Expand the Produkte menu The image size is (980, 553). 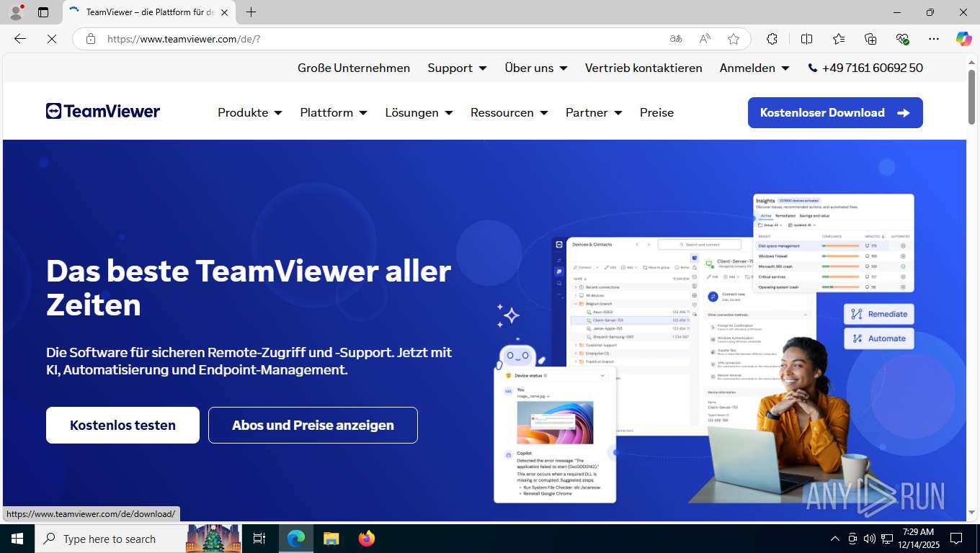[250, 112]
